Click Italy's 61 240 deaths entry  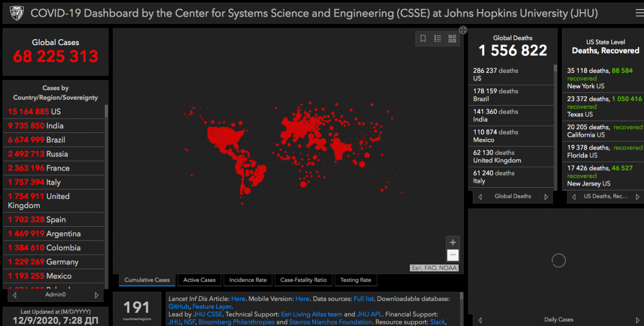point(512,177)
